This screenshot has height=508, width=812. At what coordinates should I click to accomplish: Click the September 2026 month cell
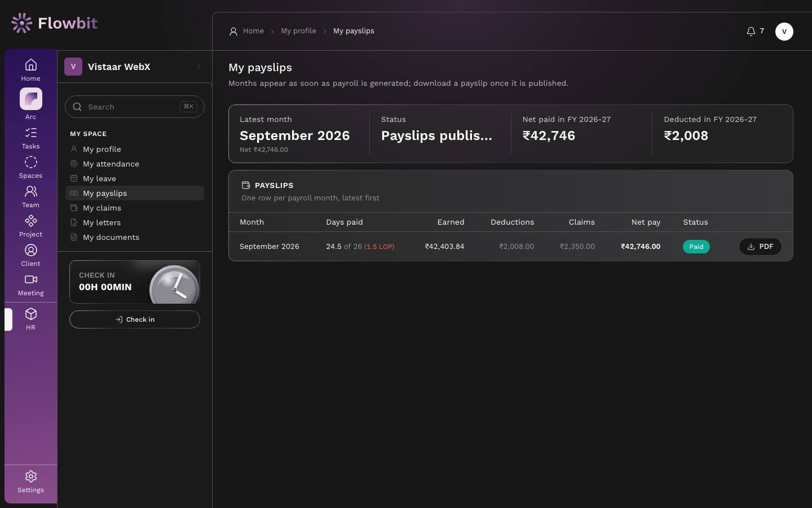coord(270,247)
